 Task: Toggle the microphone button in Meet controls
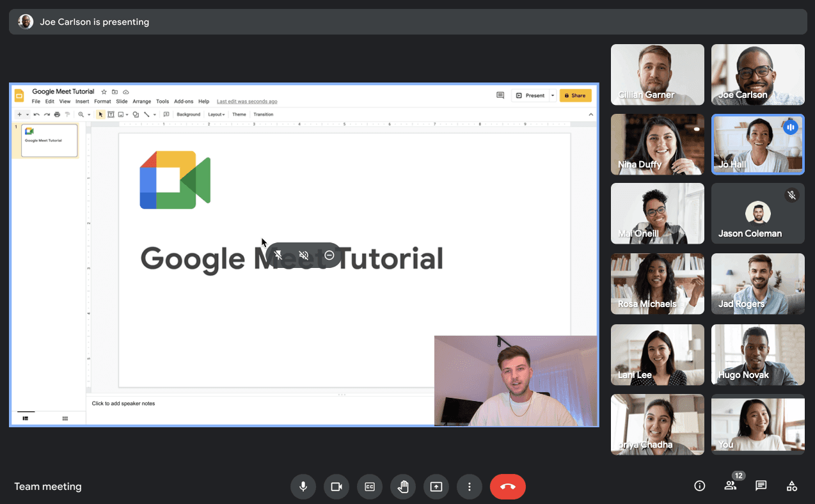click(303, 487)
